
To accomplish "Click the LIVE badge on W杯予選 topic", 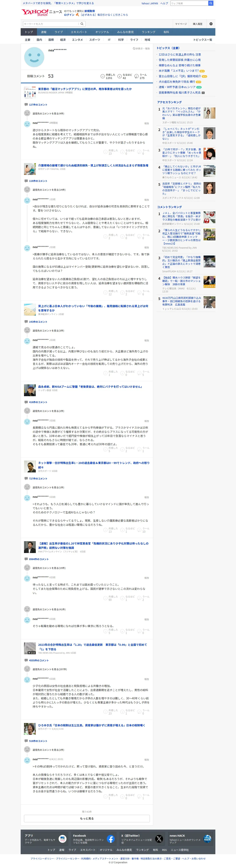I will coord(199,87).
